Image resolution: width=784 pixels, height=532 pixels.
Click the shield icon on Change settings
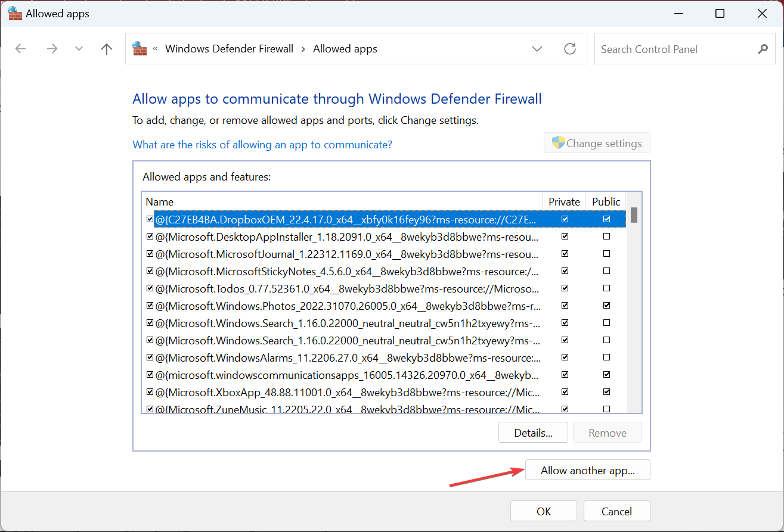click(x=558, y=143)
